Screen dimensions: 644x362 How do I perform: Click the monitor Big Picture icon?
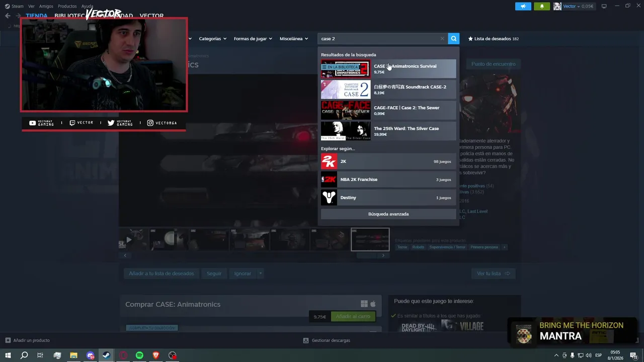point(604,6)
